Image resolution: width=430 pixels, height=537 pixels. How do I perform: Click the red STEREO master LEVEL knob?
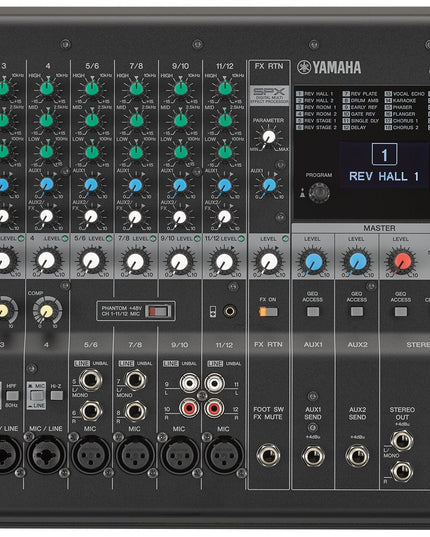tap(402, 262)
